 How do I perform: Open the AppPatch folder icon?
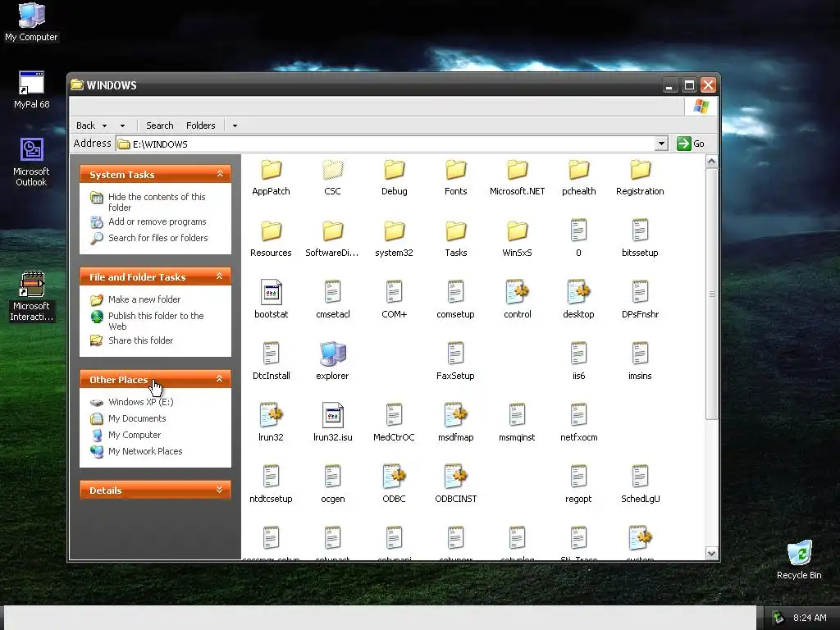(x=271, y=170)
